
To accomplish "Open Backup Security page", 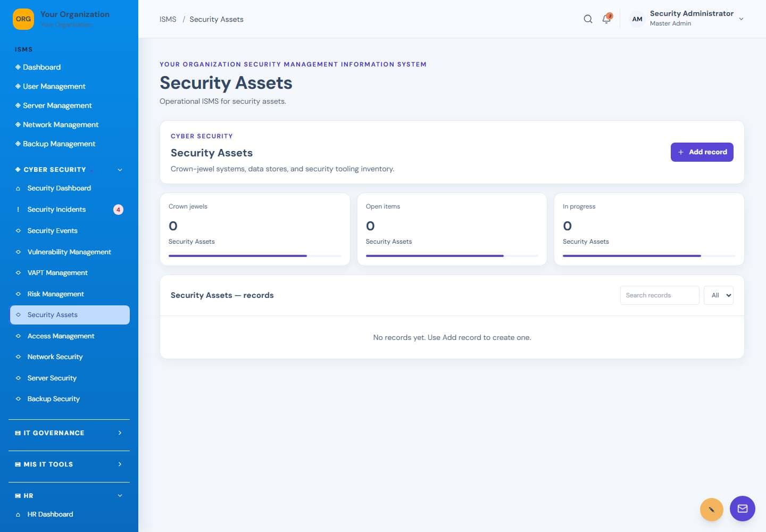I will 70,399.
